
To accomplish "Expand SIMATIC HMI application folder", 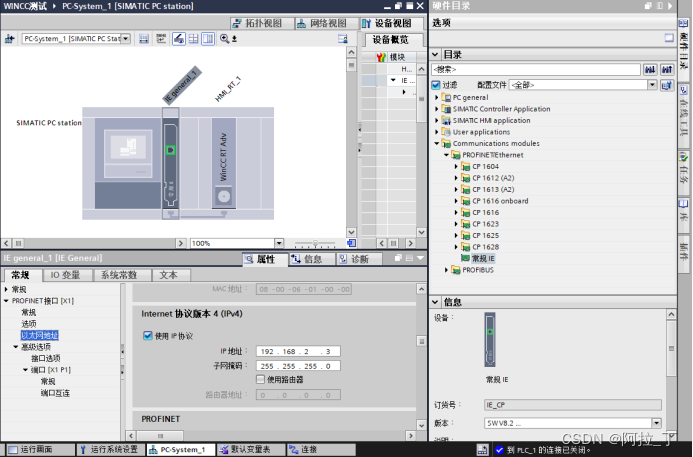I will pyautogui.click(x=437, y=120).
